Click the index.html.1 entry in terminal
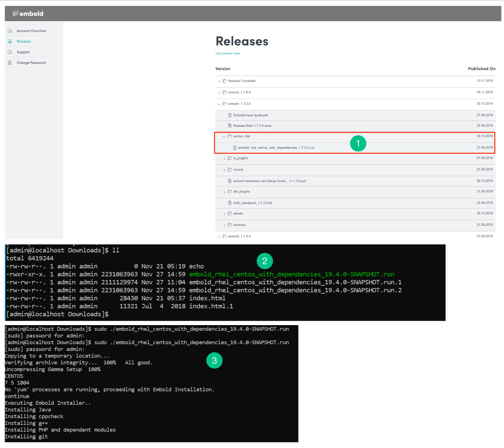Image resolution: width=504 pixels, height=448 pixels. pos(211,306)
